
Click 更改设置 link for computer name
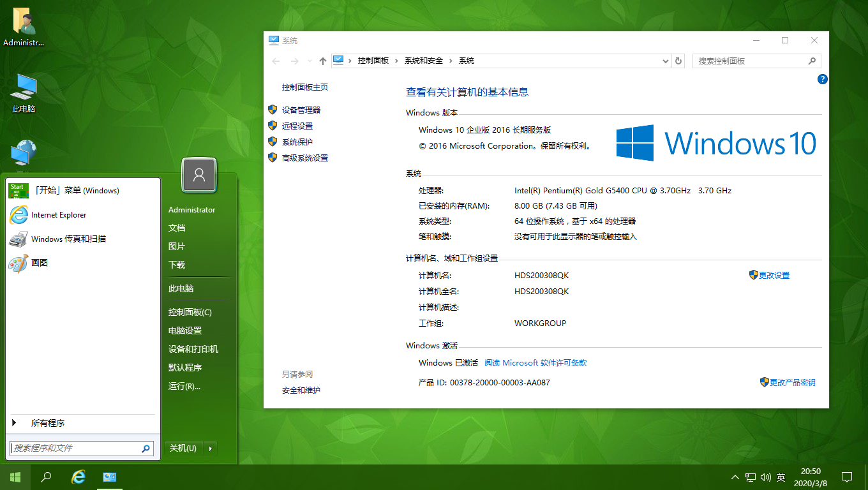(x=774, y=275)
